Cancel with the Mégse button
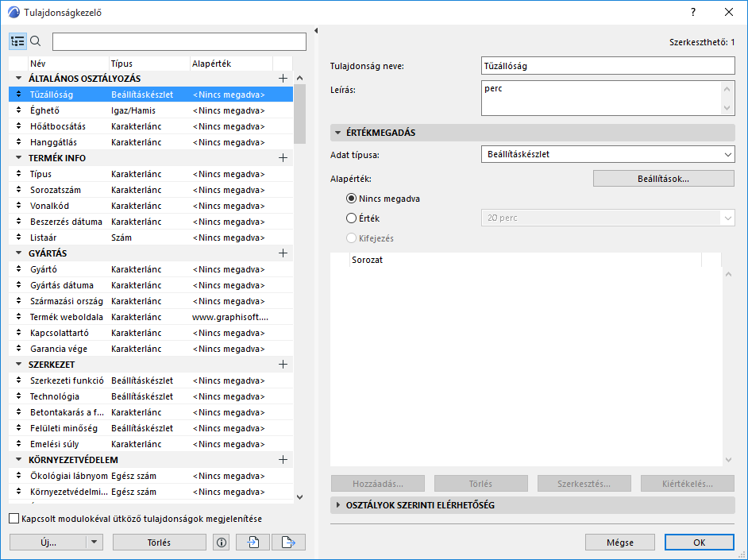 (x=620, y=543)
